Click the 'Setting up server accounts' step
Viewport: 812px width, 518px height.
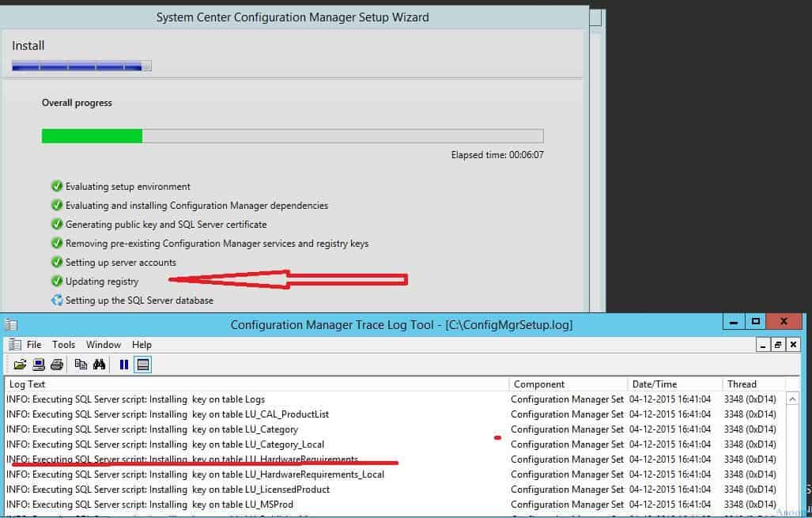(x=121, y=263)
